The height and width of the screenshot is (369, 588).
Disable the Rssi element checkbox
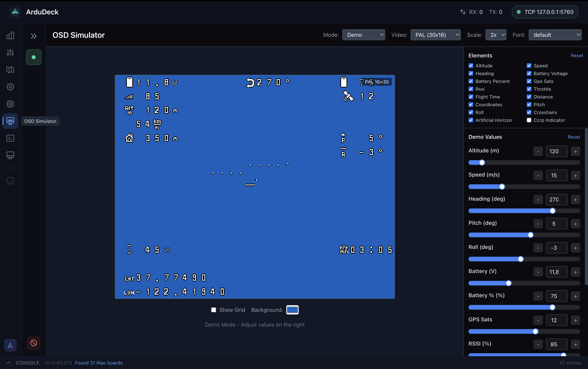click(471, 89)
